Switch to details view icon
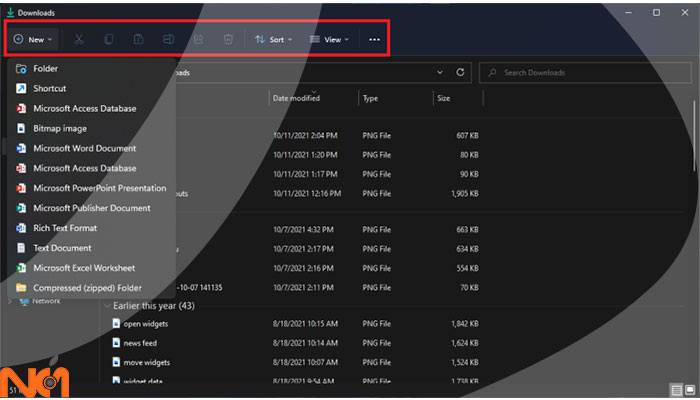This screenshot has height=400, width=700. click(677, 390)
